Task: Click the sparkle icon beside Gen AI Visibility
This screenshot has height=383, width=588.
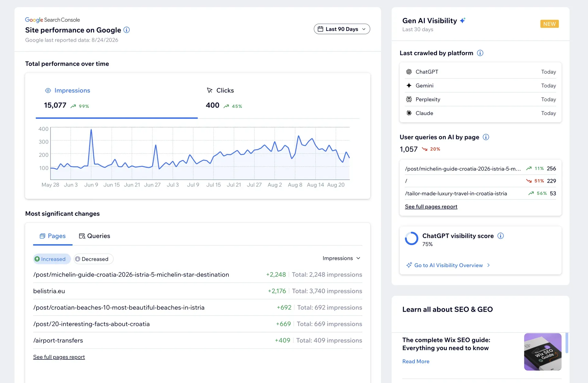Action: tap(463, 20)
